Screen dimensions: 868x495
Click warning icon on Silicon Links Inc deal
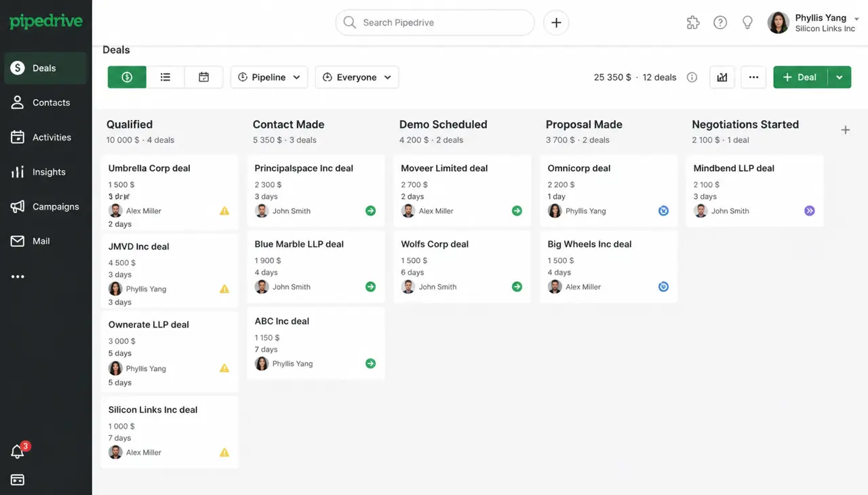(224, 452)
